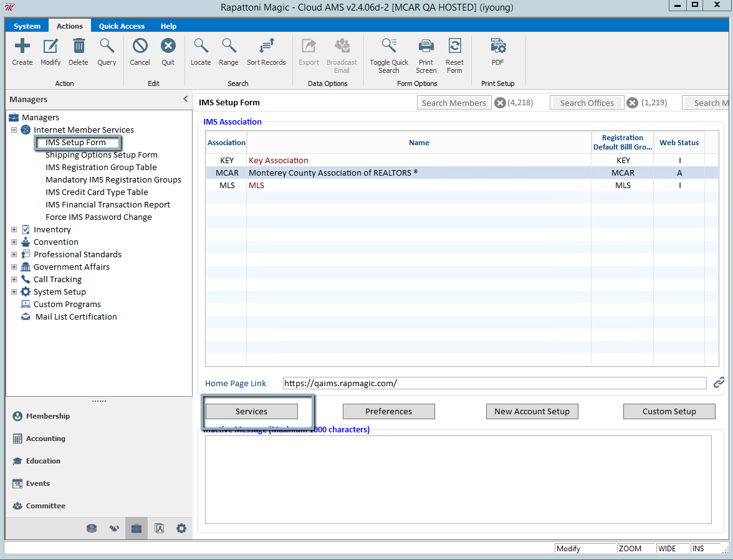Open PDF print setup
This screenshot has width=733, height=560.
point(498,46)
